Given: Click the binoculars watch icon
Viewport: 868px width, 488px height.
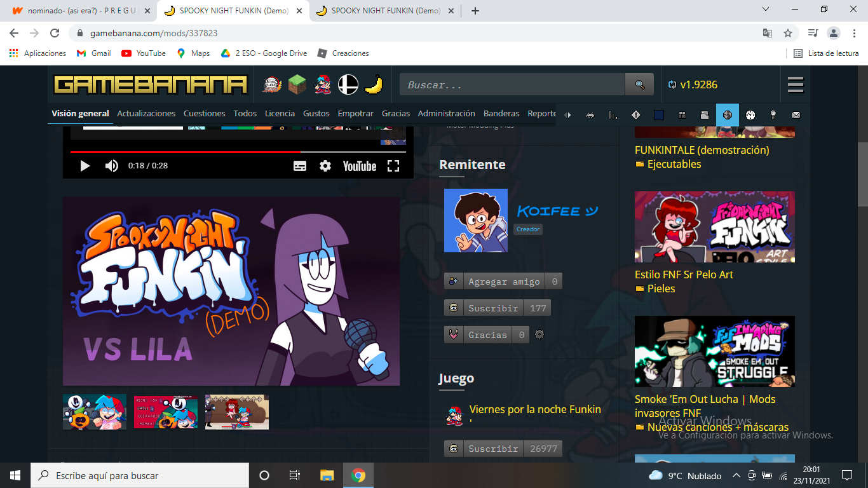Looking at the screenshot, I should tap(682, 115).
